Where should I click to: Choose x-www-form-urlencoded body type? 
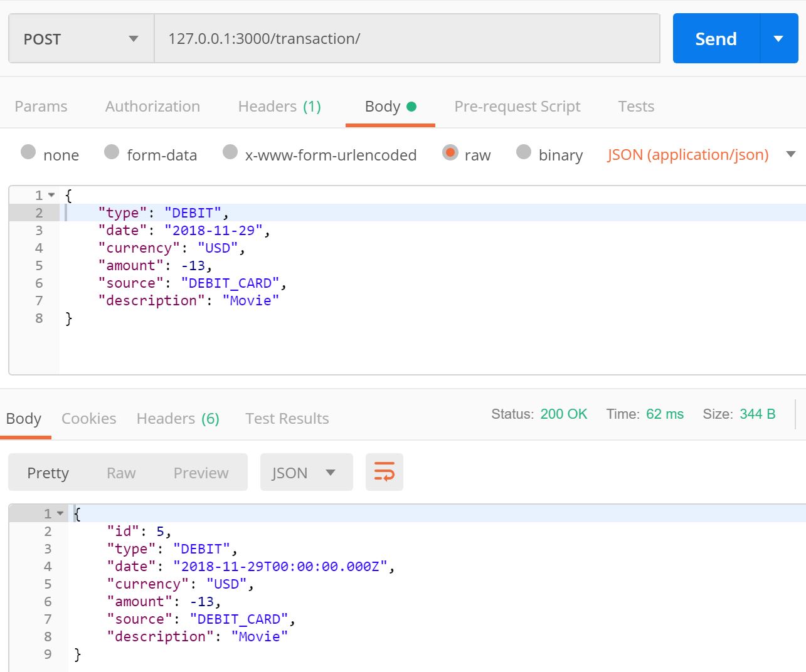230,152
